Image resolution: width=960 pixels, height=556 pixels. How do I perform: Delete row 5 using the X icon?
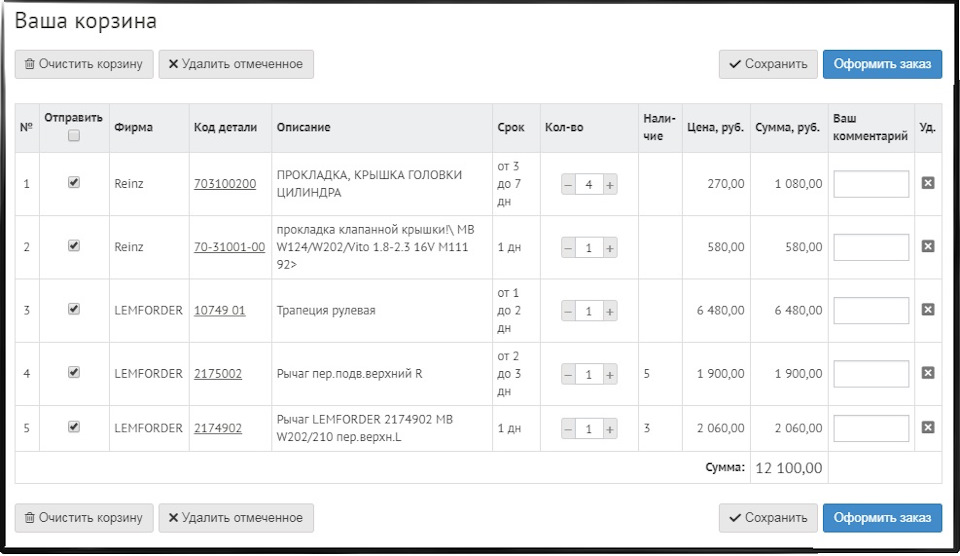pyautogui.click(x=927, y=428)
